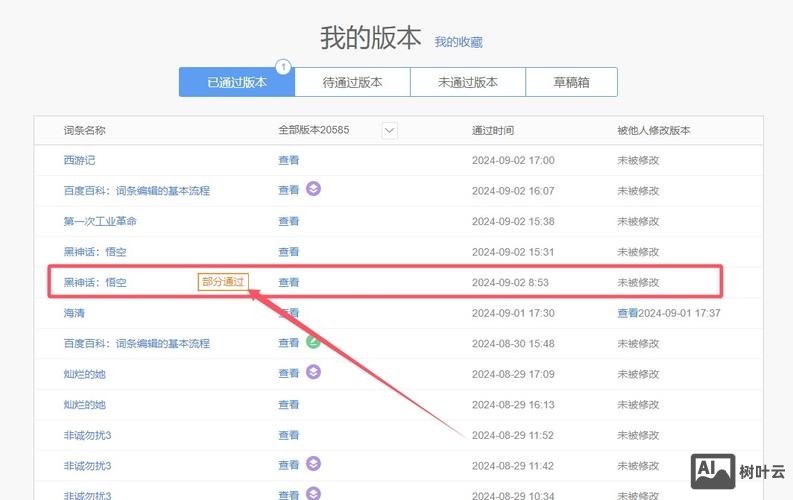The width and height of the screenshot is (793, 500).
Task: Click 查看 in the 2024-08-29 11:42 row
Action: [289, 465]
